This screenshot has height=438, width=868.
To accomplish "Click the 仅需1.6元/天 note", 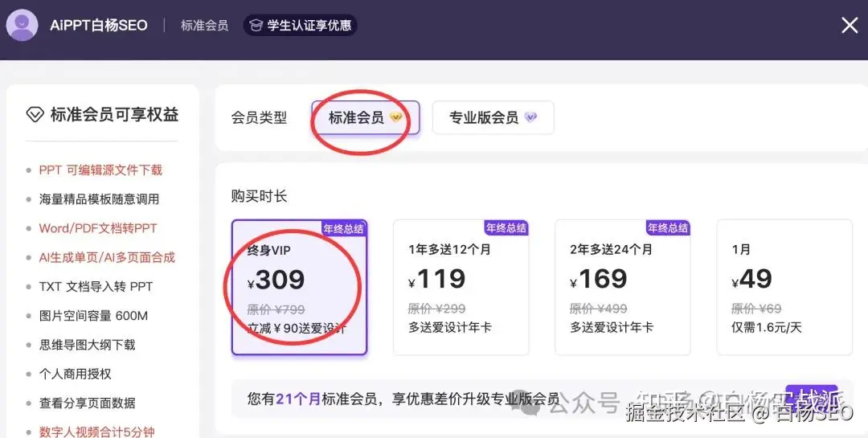I will (766, 327).
